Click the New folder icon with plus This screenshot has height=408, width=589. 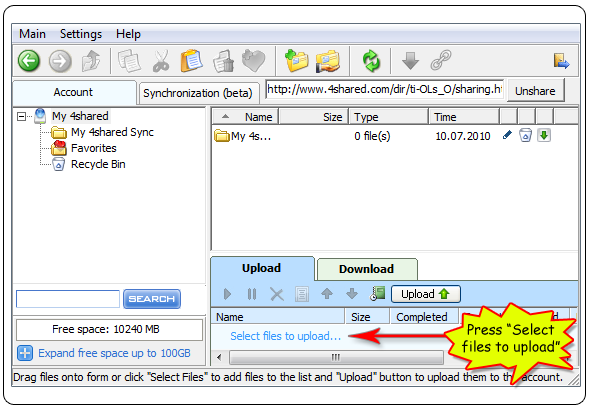(296, 60)
